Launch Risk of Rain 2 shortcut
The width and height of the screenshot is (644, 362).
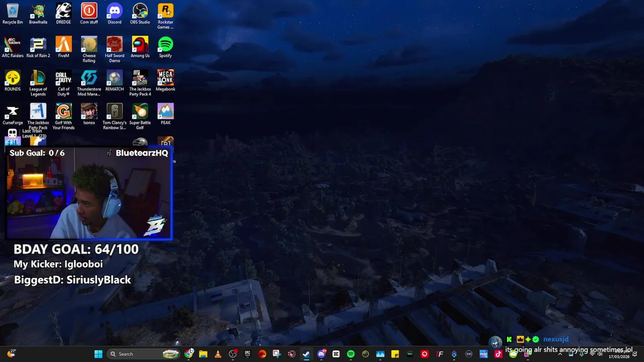click(38, 47)
